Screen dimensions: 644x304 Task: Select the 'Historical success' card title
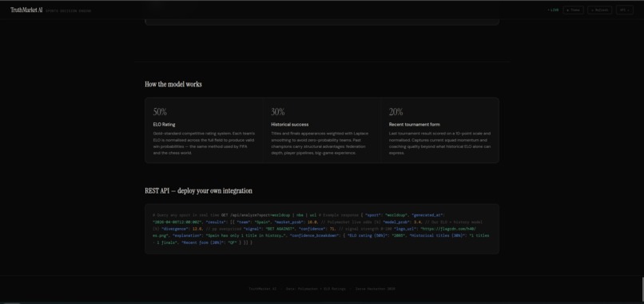pyautogui.click(x=289, y=124)
